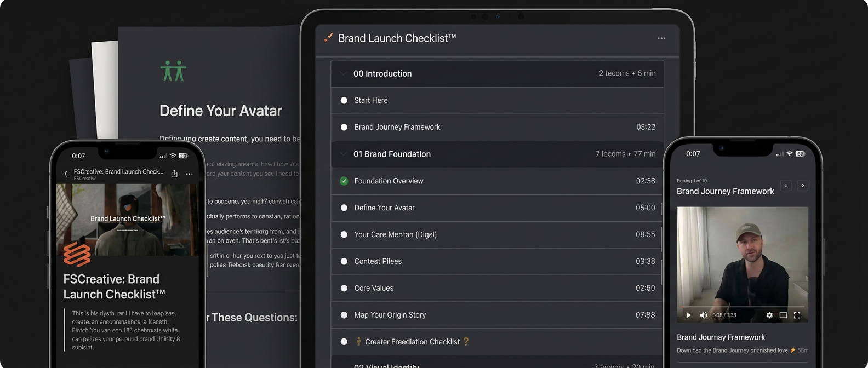Open the ellipsis menu on left phone header

tap(189, 174)
